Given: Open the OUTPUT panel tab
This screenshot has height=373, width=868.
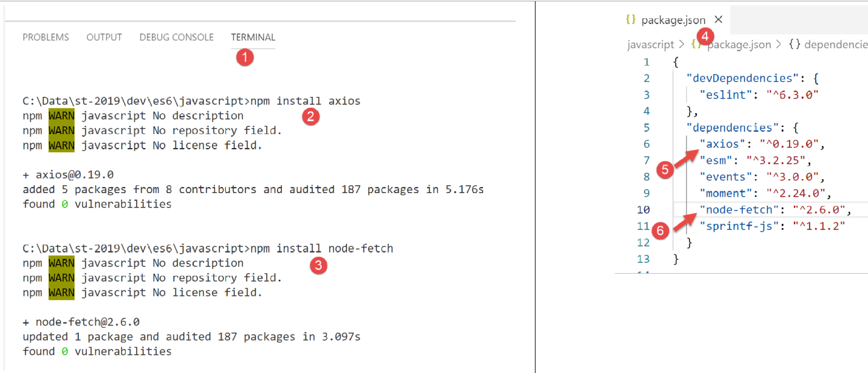Looking at the screenshot, I should (104, 37).
